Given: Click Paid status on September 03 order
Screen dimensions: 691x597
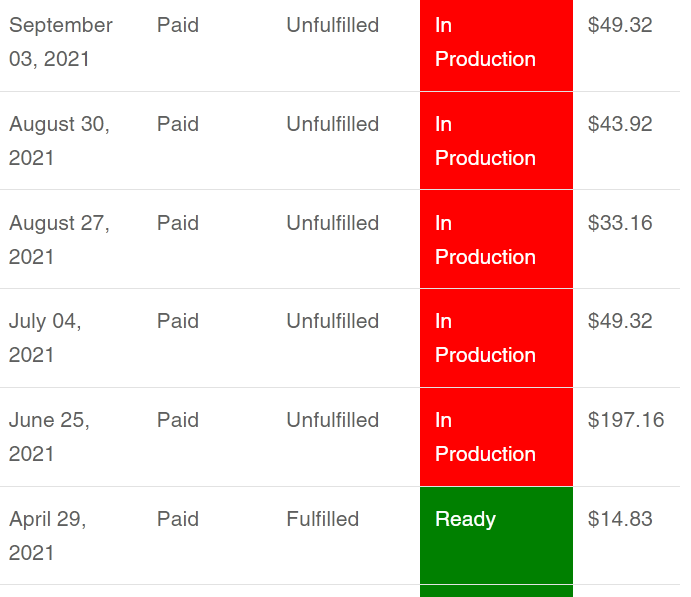Looking at the screenshot, I should [x=178, y=25].
